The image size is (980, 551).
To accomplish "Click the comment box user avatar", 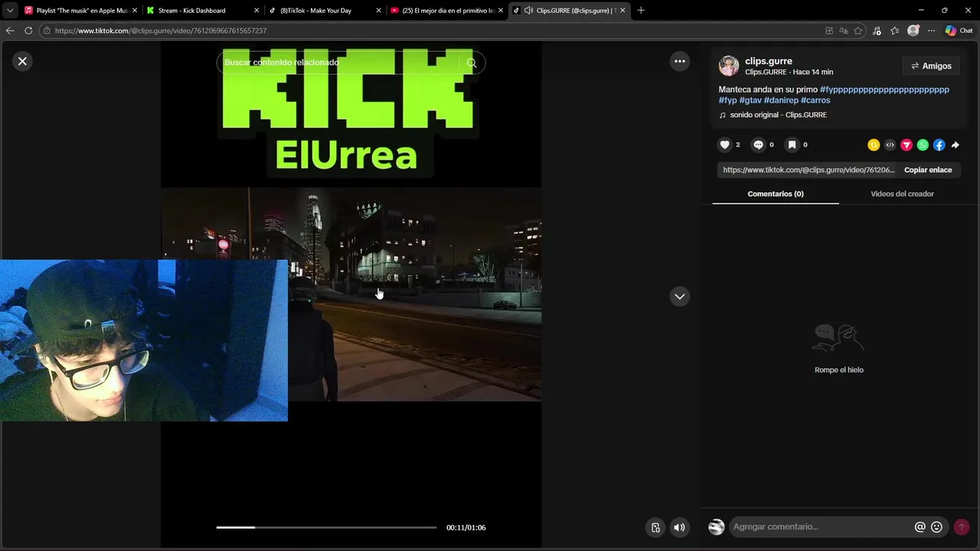I will click(x=716, y=527).
